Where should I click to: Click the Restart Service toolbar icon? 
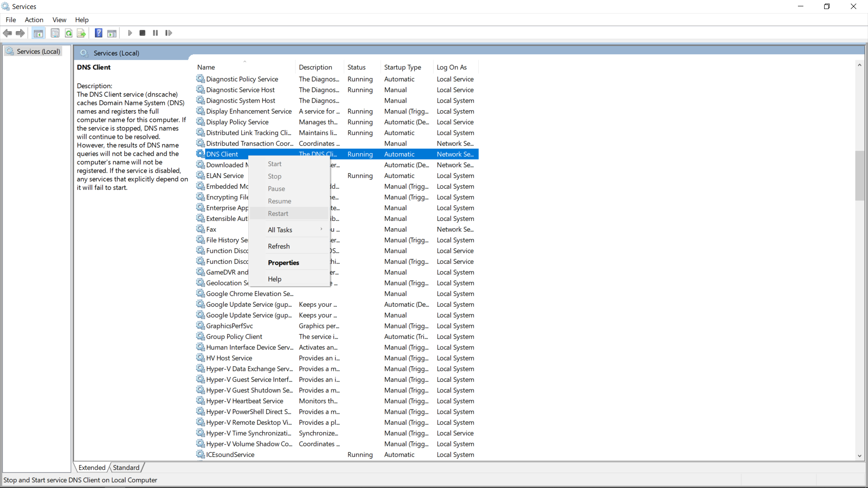(169, 33)
